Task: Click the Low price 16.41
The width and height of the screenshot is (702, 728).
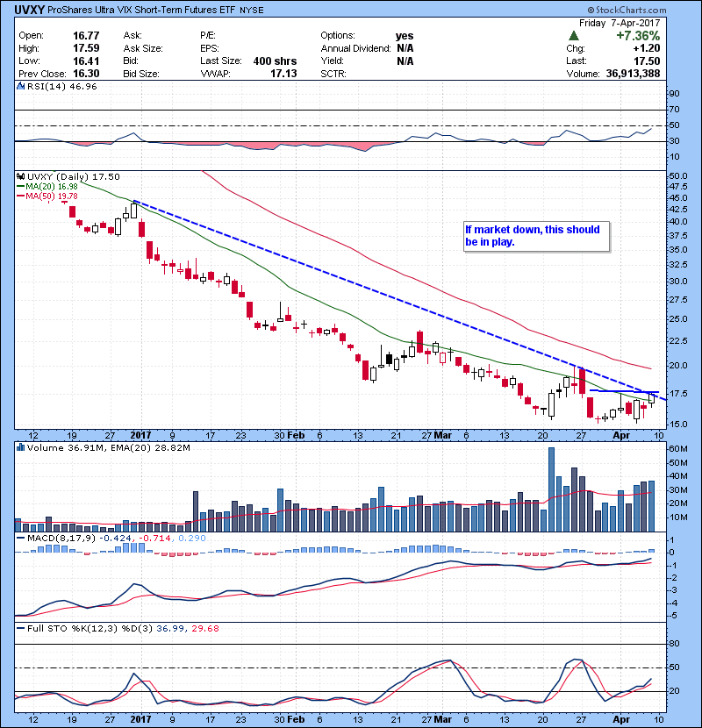Action: click(86, 61)
